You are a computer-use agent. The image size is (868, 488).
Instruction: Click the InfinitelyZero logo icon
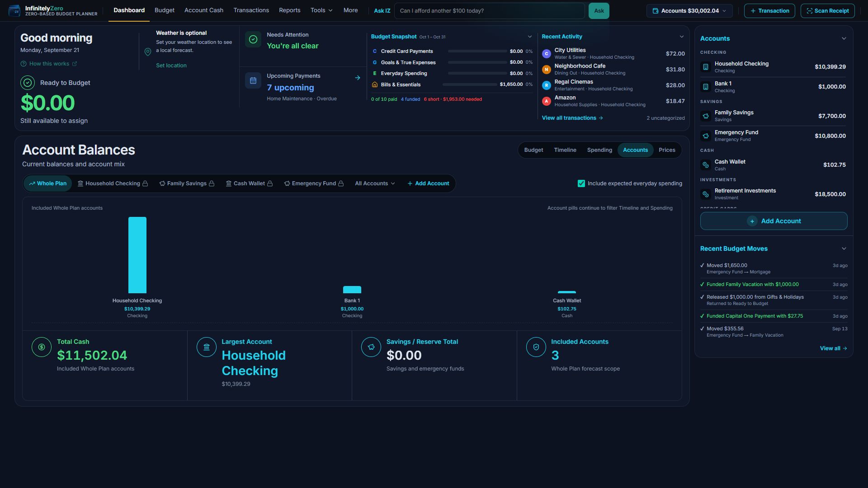click(x=14, y=10)
